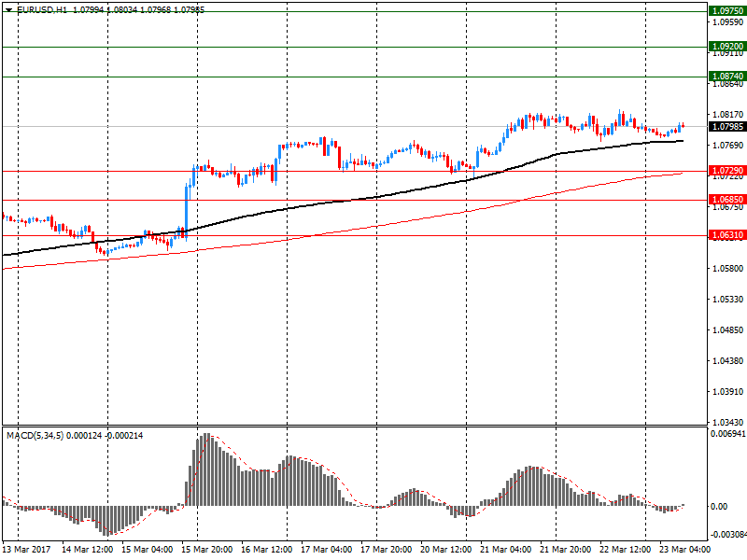Click the 1.04380 price scale value

727,361
